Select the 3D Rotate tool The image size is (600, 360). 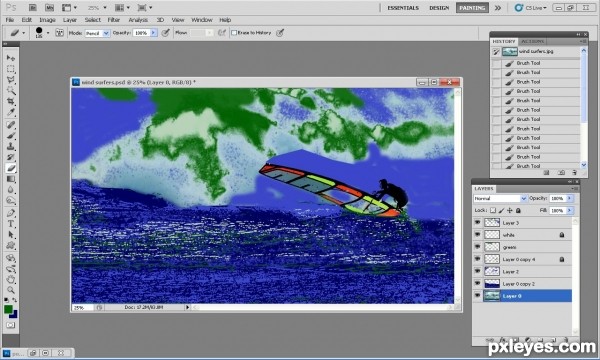click(x=11, y=258)
